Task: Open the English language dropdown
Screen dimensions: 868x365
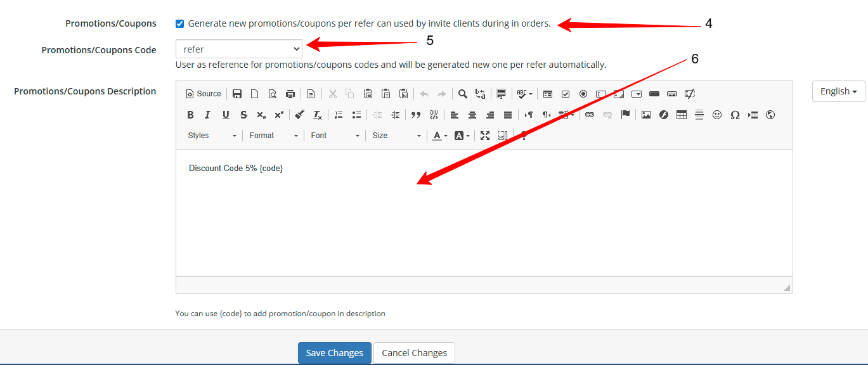Action: click(838, 91)
